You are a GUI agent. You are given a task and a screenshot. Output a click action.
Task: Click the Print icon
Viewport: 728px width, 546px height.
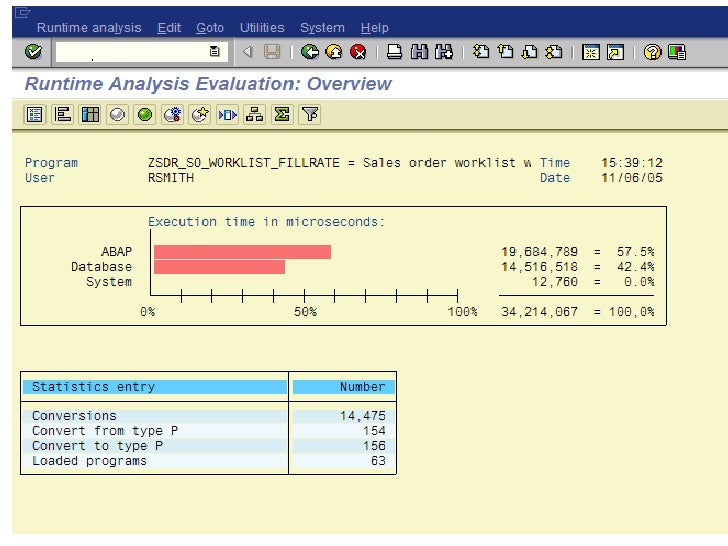click(x=394, y=52)
